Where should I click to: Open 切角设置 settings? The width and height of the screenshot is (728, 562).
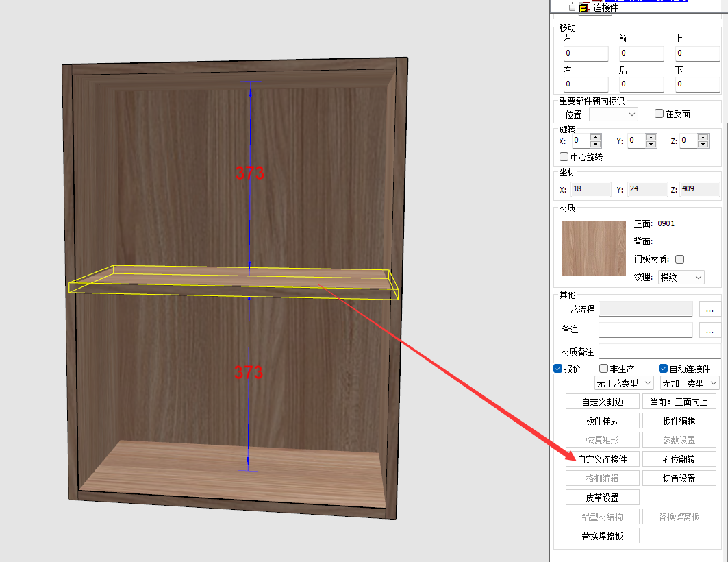pyautogui.click(x=679, y=478)
